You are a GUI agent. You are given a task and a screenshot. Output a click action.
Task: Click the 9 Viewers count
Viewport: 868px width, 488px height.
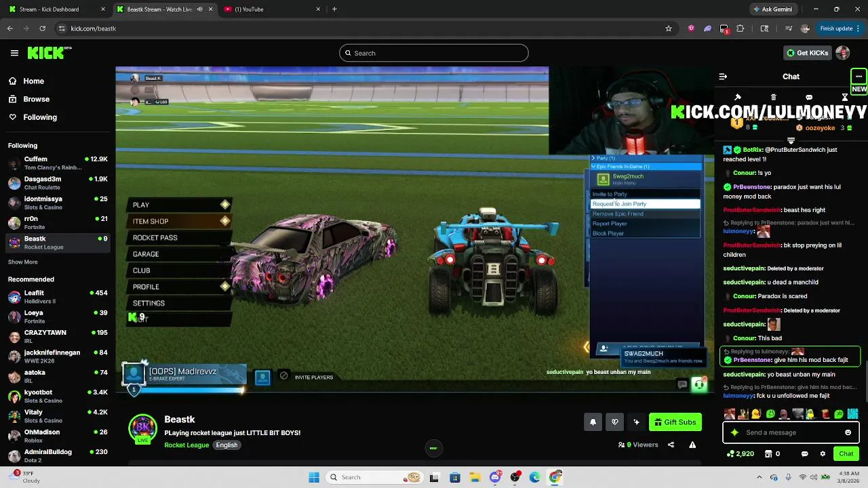click(638, 445)
